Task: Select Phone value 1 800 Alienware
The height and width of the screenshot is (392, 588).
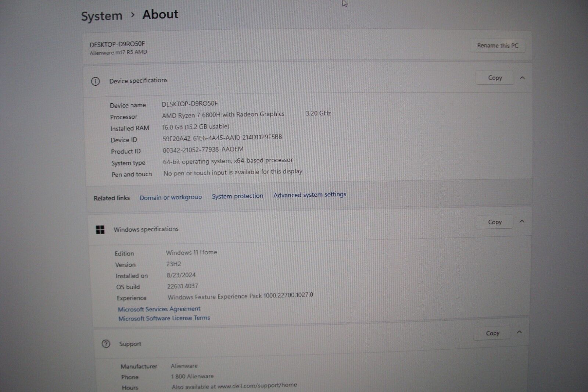Action: [192, 376]
